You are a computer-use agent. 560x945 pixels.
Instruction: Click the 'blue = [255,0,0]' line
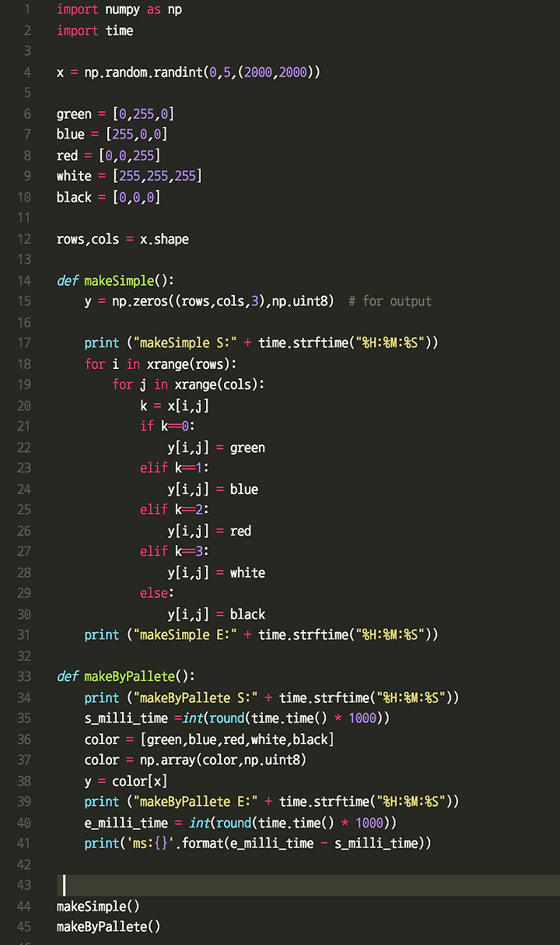click(x=112, y=135)
